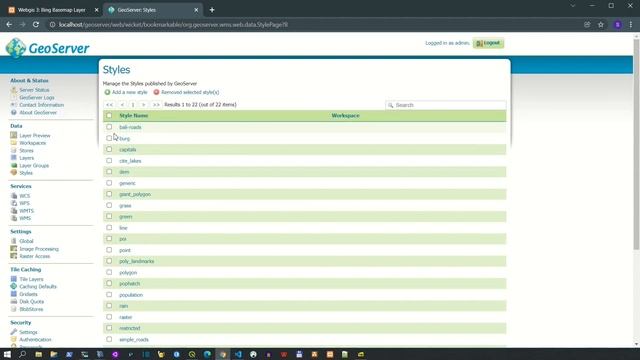
Task: Click the About GeoServer icon
Action: 14,112
